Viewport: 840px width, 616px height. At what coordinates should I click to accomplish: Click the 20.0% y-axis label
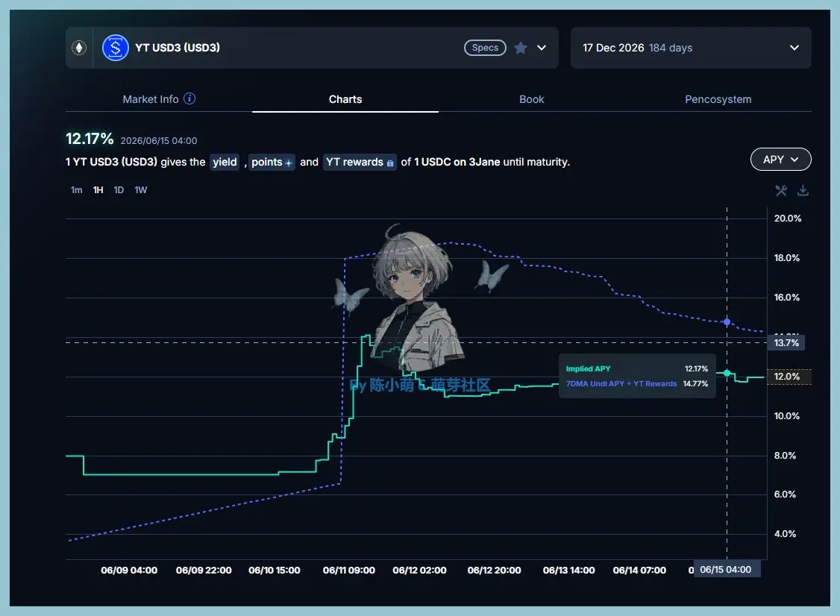click(788, 219)
